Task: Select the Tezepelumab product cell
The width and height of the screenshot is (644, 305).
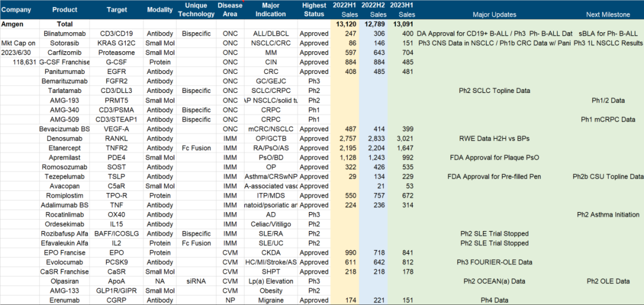Action: pos(64,176)
